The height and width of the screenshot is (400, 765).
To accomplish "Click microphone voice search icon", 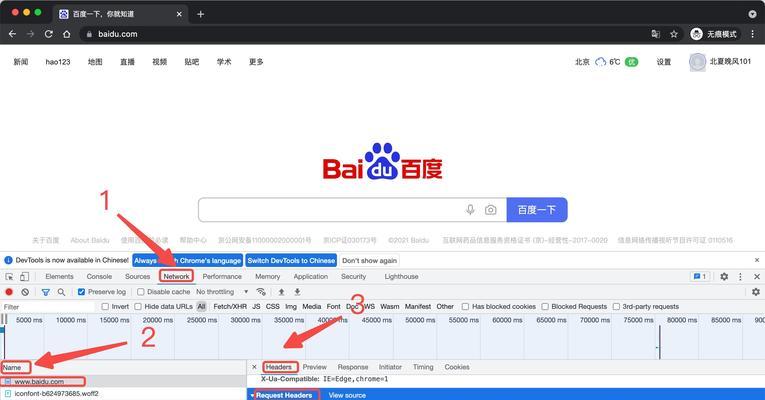I will tap(470, 210).
